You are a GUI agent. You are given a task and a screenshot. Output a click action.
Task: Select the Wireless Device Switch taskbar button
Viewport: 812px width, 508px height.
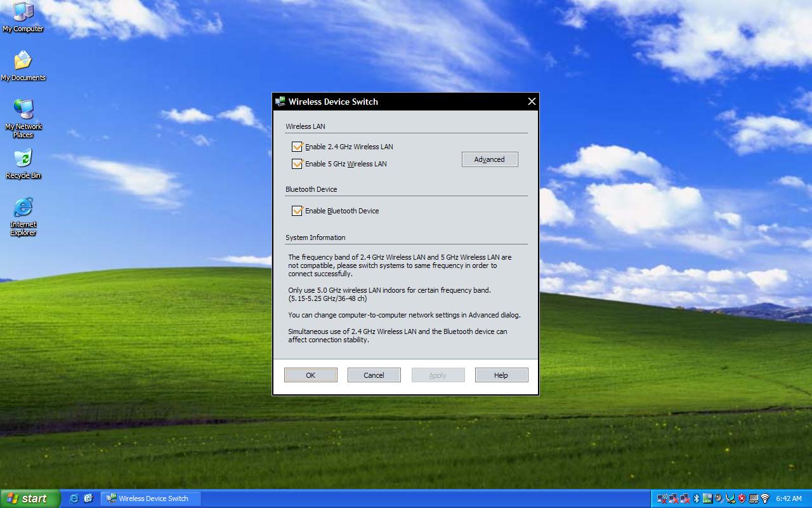tap(151, 498)
